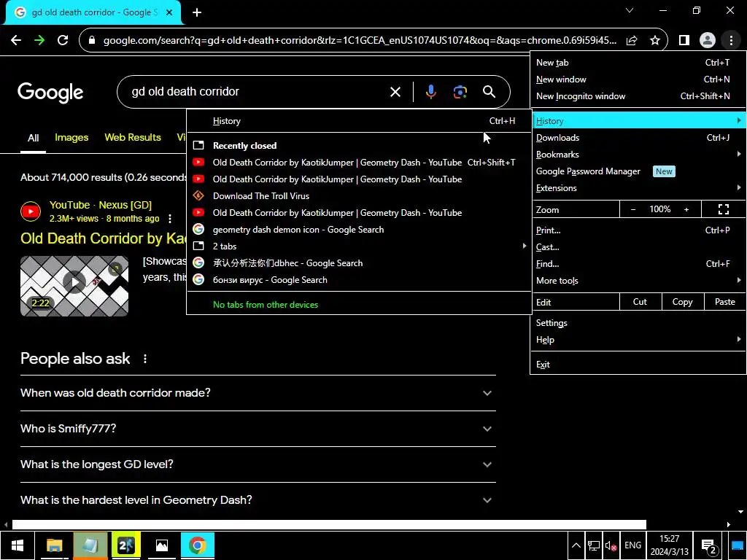Screen dimensions: 747x560
Task: Start voice search with microphone icon
Action: pos(430,92)
